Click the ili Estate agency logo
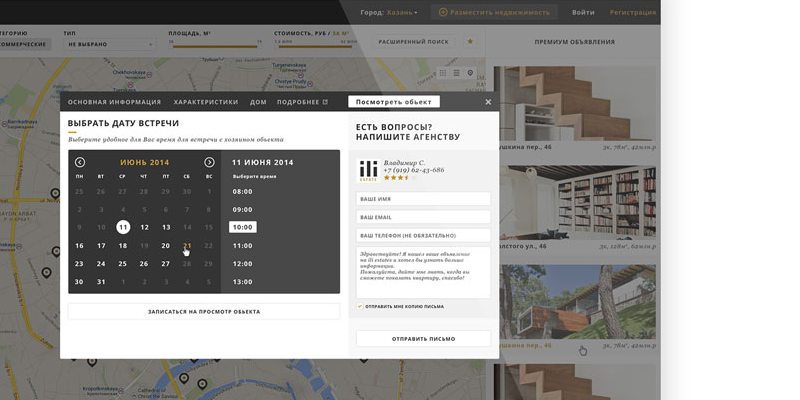800x400 pixels. click(369, 170)
